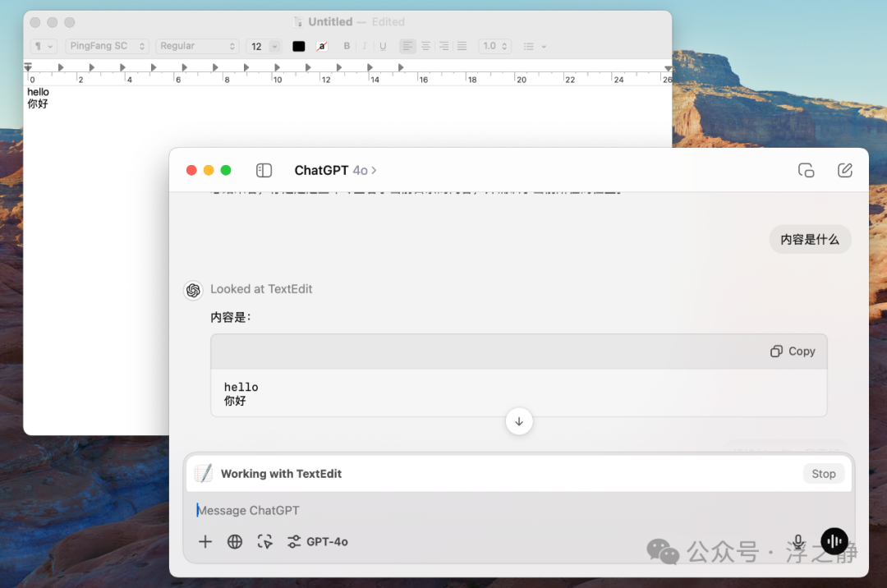Click the Untitled document title in TextEdit
Viewport: 887px width, 588px height.
point(330,22)
